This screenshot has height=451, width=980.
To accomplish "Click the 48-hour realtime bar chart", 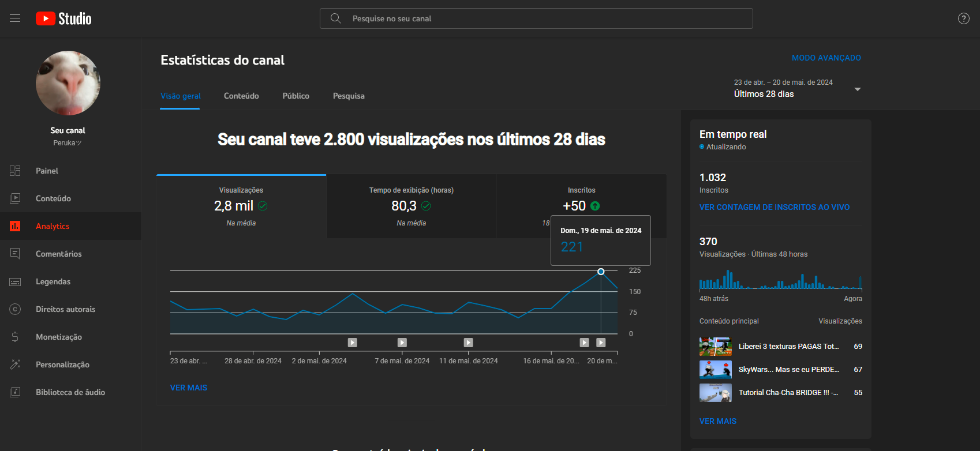I will click(x=780, y=279).
